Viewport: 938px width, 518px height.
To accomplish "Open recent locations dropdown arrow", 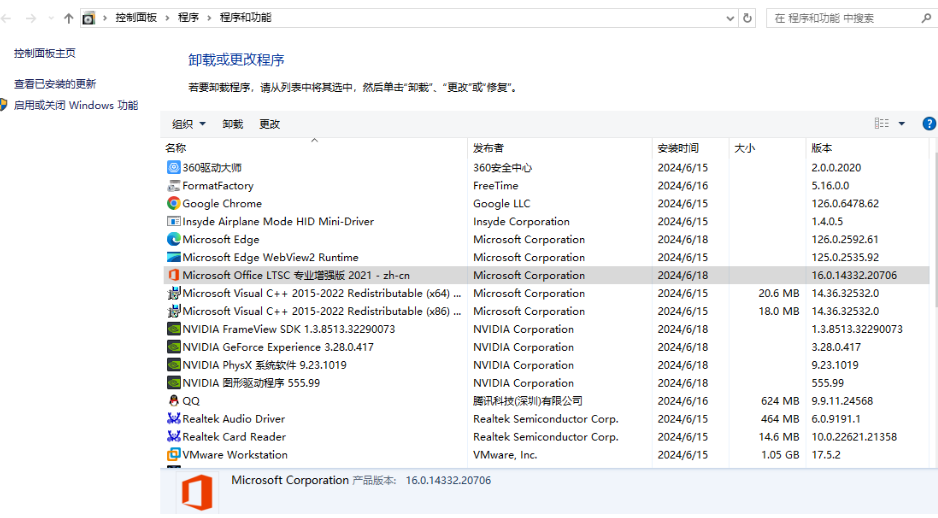I will click(51, 19).
